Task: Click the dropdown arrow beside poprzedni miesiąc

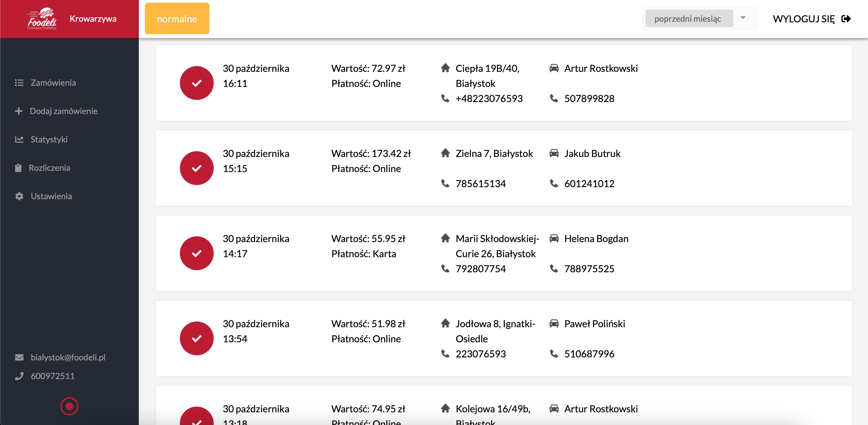Action: [743, 18]
